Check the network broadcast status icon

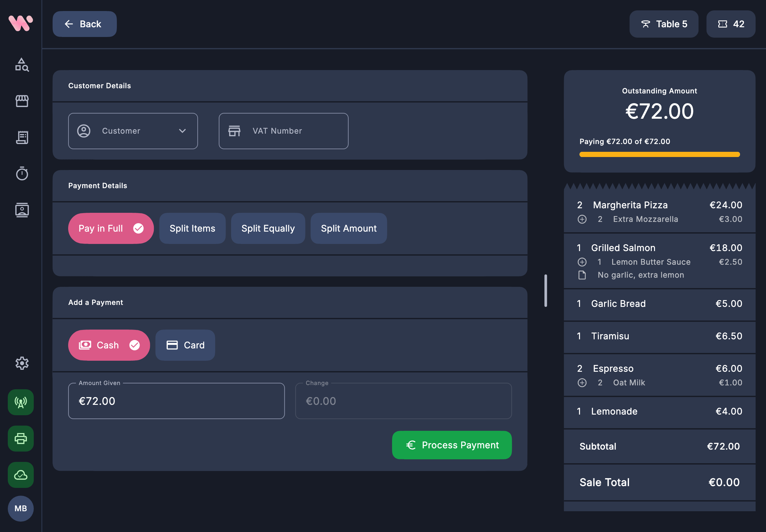[x=20, y=402]
